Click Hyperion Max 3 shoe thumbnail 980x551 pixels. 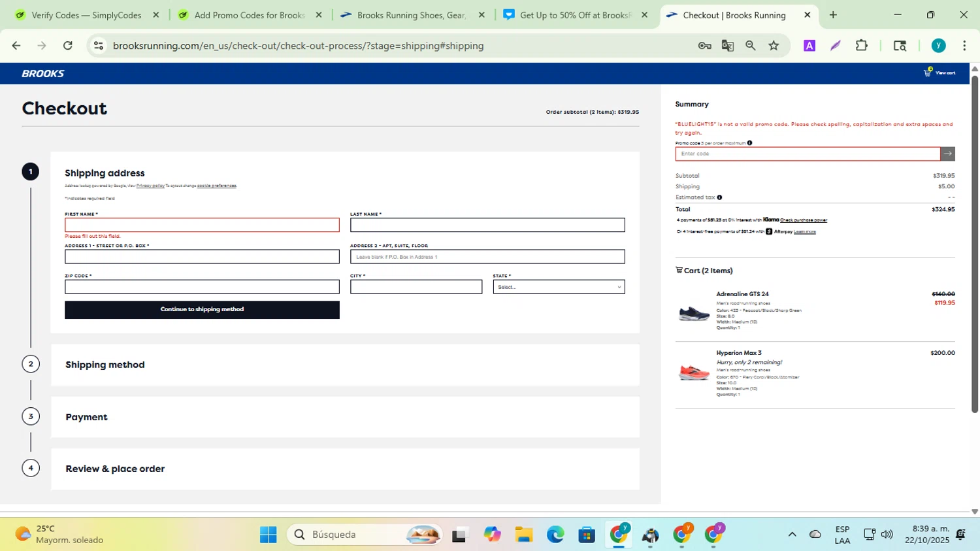[x=694, y=373]
